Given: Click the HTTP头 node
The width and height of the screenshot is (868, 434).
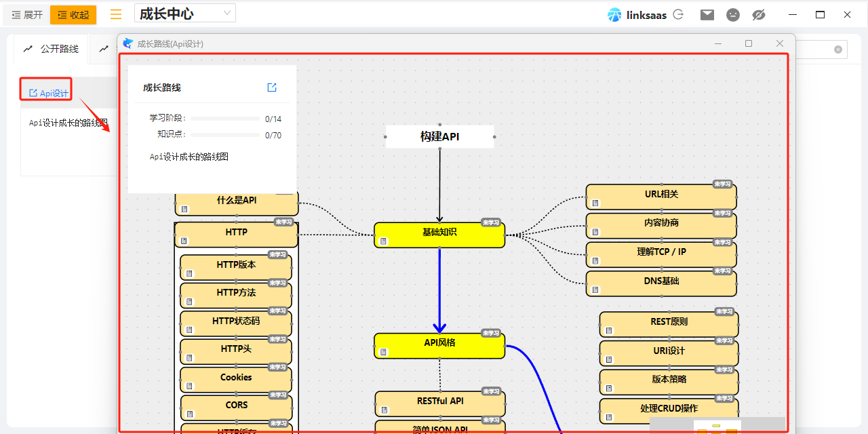Looking at the screenshot, I should point(236,352).
